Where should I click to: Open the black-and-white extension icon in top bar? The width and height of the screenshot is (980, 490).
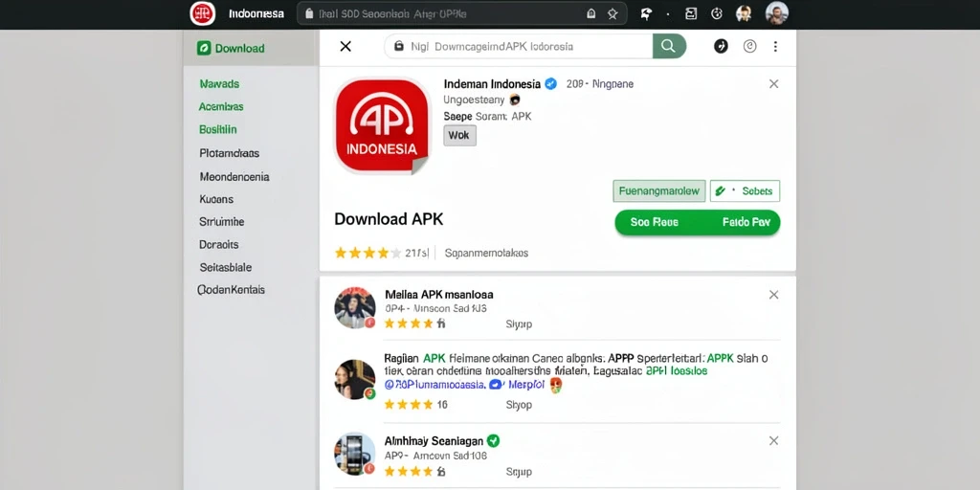coord(646,13)
